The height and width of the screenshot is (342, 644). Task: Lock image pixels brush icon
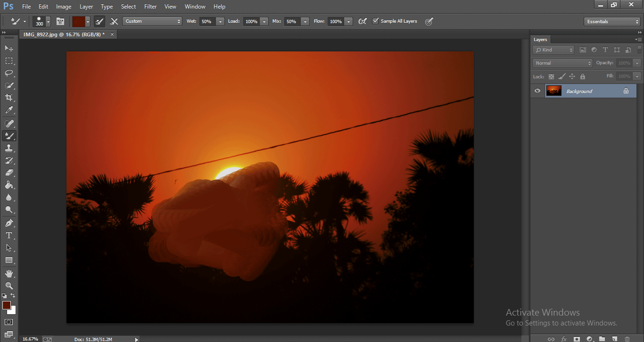tap(561, 76)
